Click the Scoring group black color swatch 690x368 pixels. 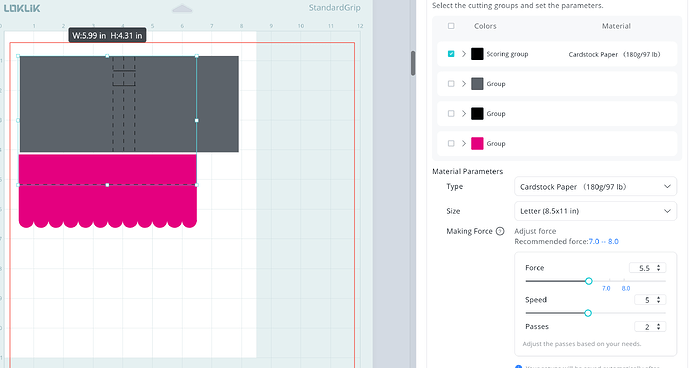click(477, 54)
